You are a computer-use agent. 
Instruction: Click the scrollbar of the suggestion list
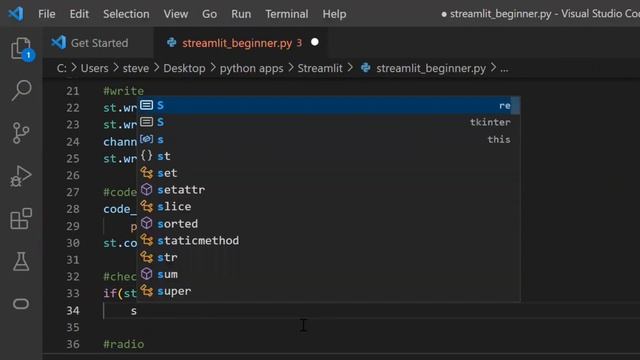516,105
